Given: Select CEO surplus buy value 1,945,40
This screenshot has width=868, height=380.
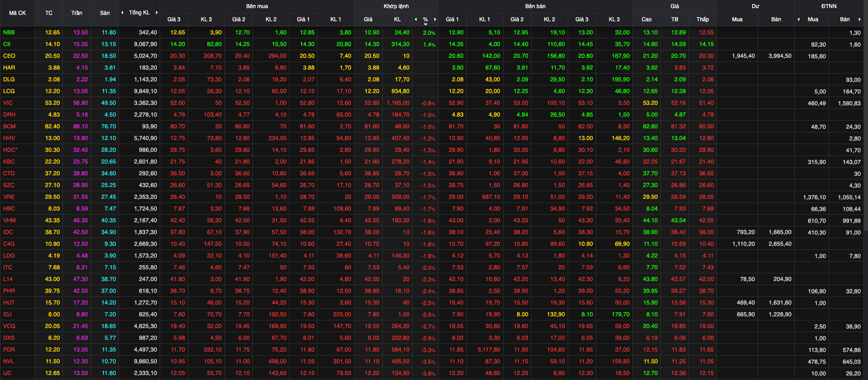Looking at the screenshot, I should pos(743,56).
